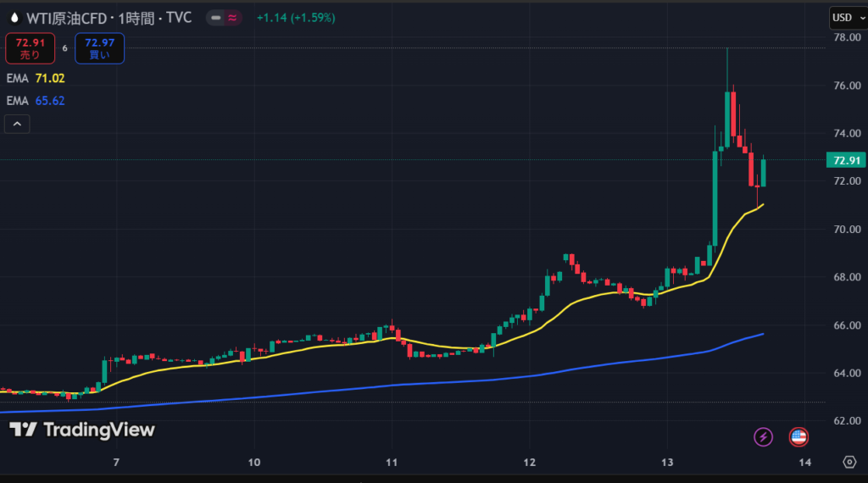The height and width of the screenshot is (483, 868).
Task: Open the USD currency dropdown
Action: (x=845, y=17)
